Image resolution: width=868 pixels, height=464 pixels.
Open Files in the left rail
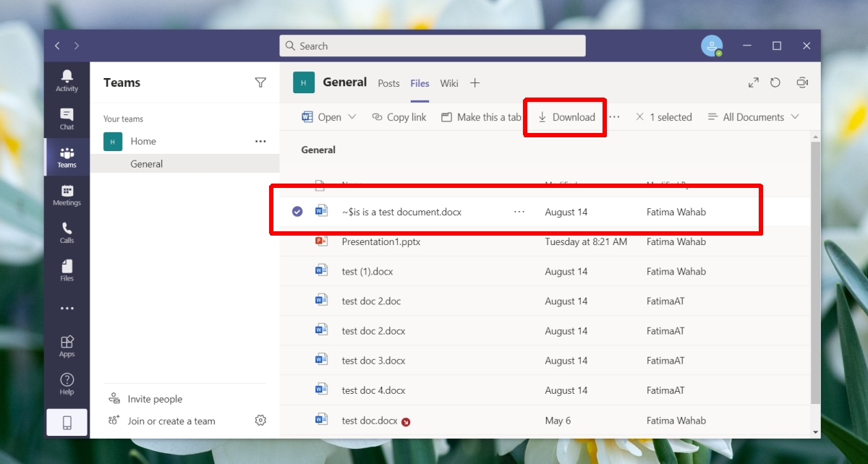[x=67, y=270]
